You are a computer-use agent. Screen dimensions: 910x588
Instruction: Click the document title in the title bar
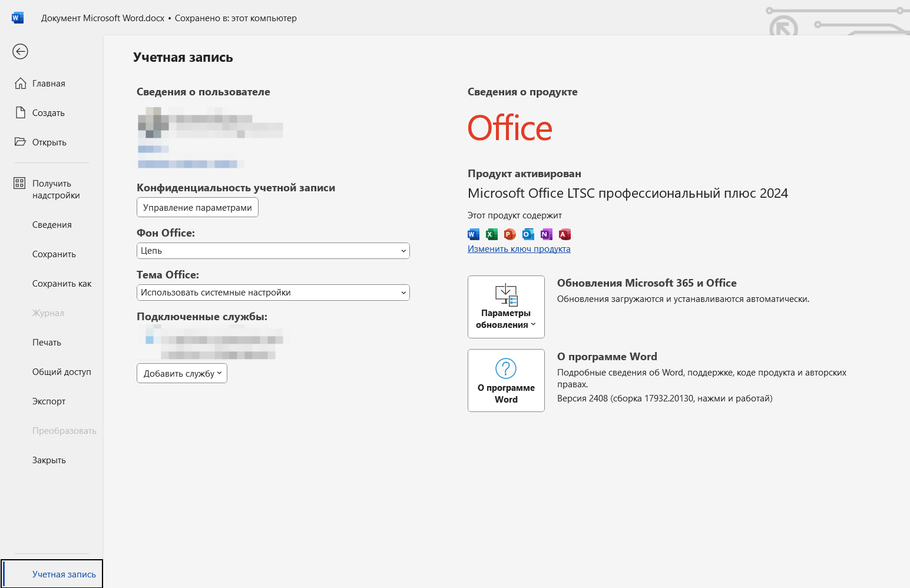pyautogui.click(x=103, y=18)
